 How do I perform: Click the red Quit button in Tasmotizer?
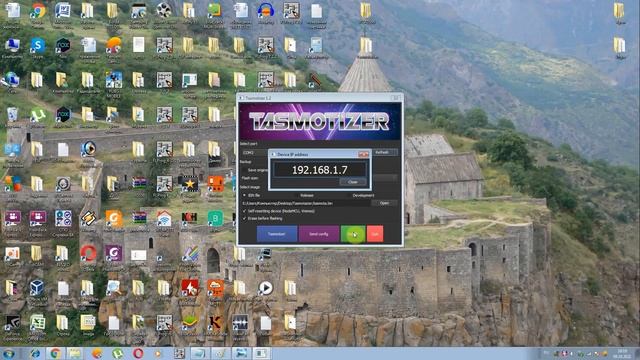375,234
